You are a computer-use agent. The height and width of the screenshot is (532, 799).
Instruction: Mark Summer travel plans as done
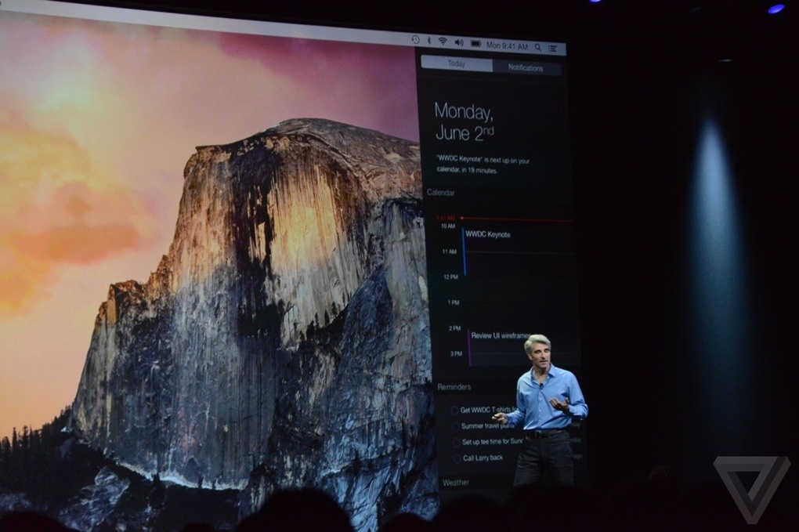coord(455,425)
